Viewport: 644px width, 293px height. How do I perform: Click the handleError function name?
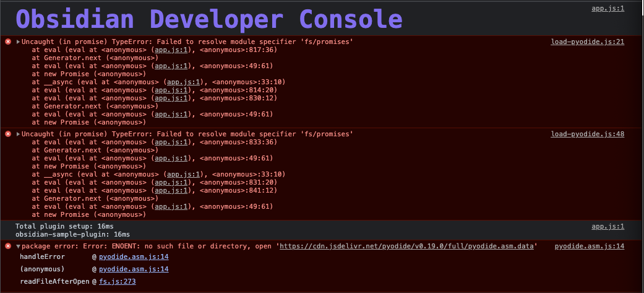42,257
